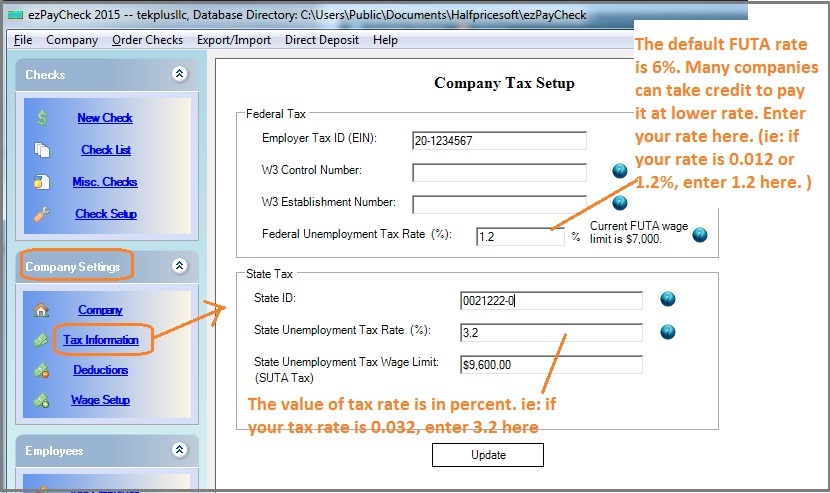Click help icon beside FUTA wage limit text
The height and width of the screenshot is (493, 830).
[700, 235]
